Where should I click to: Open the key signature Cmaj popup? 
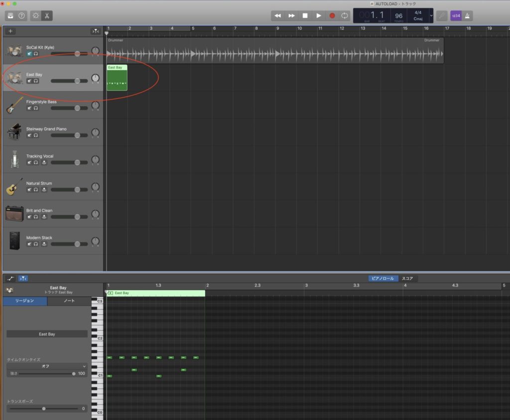(x=418, y=19)
